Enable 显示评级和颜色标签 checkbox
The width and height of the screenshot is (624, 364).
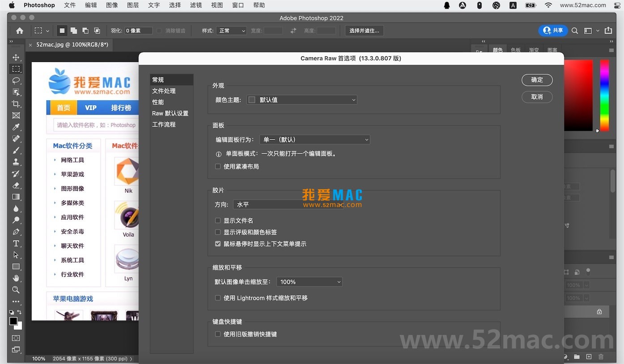218,232
